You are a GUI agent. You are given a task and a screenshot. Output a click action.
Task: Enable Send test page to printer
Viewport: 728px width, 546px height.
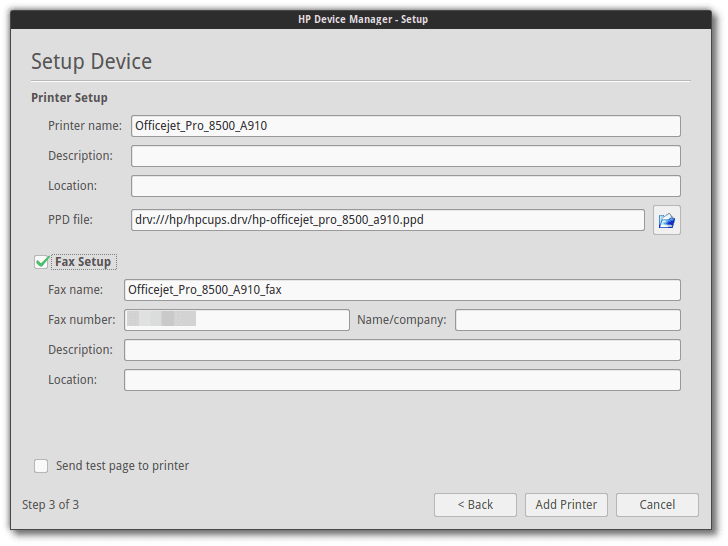41,466
